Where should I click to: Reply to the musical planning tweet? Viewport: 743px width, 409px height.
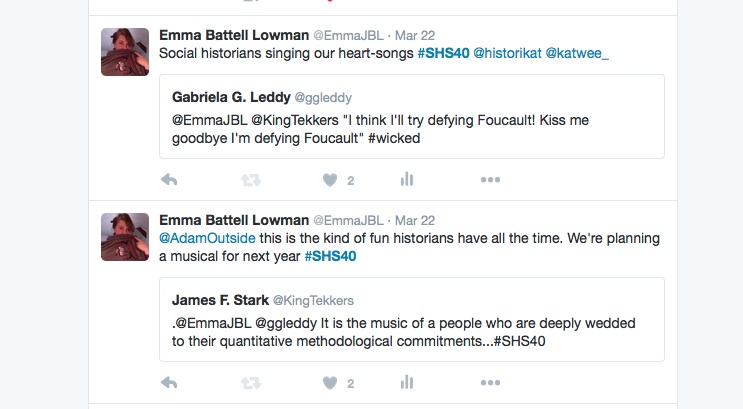169,382
